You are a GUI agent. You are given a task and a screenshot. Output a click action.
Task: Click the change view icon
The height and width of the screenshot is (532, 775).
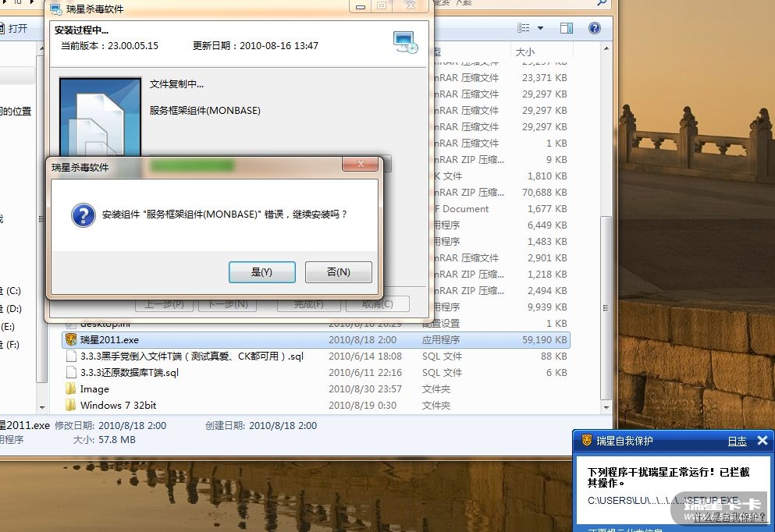[524, 28]
